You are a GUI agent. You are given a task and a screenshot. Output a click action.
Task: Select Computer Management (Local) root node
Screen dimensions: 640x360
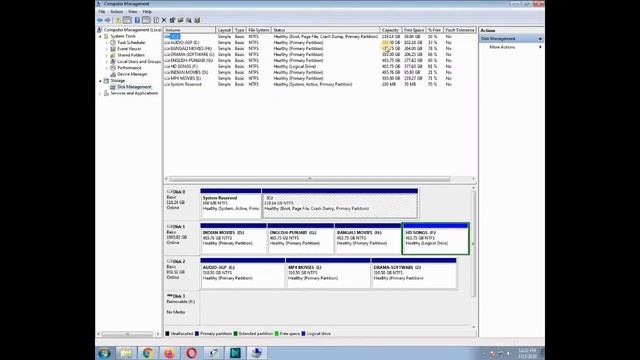coord(132,30)
